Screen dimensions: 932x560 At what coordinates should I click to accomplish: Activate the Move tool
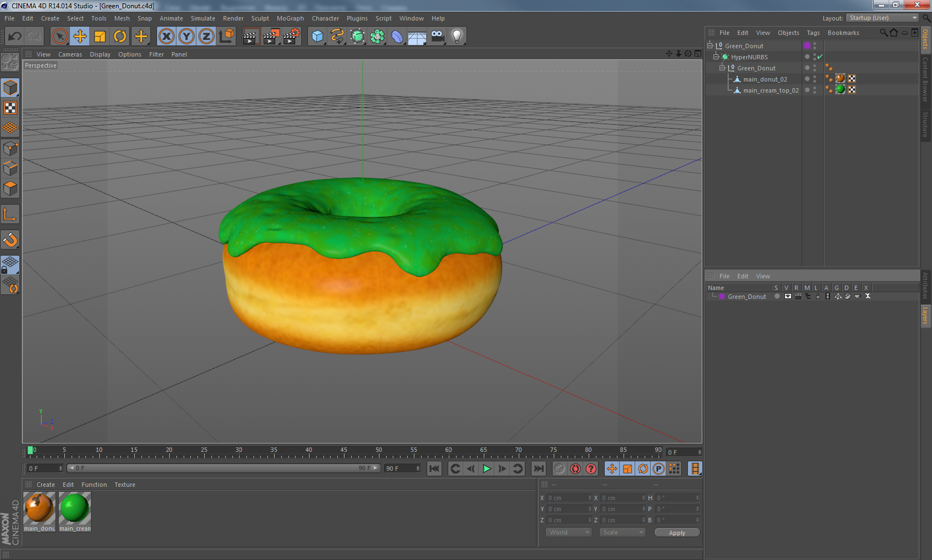point(80,37)
